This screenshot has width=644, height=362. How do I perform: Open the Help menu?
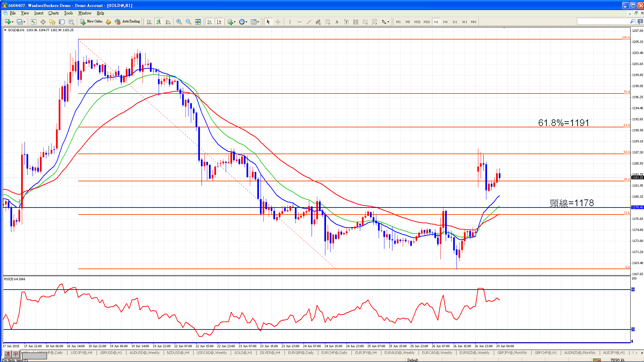100,13
